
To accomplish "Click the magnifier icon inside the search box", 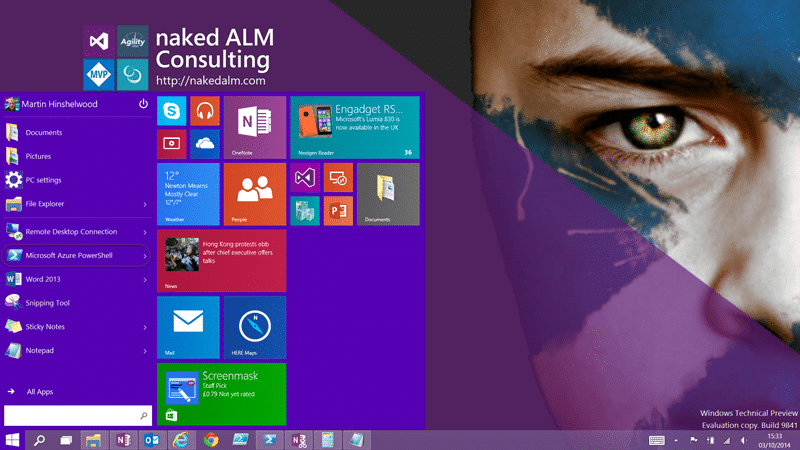I will [144, 416].
